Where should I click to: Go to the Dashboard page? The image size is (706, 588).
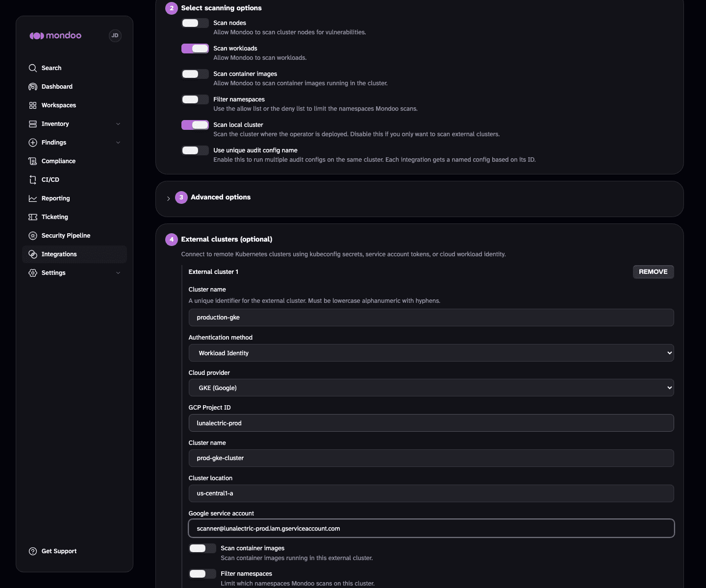(75, 87)
